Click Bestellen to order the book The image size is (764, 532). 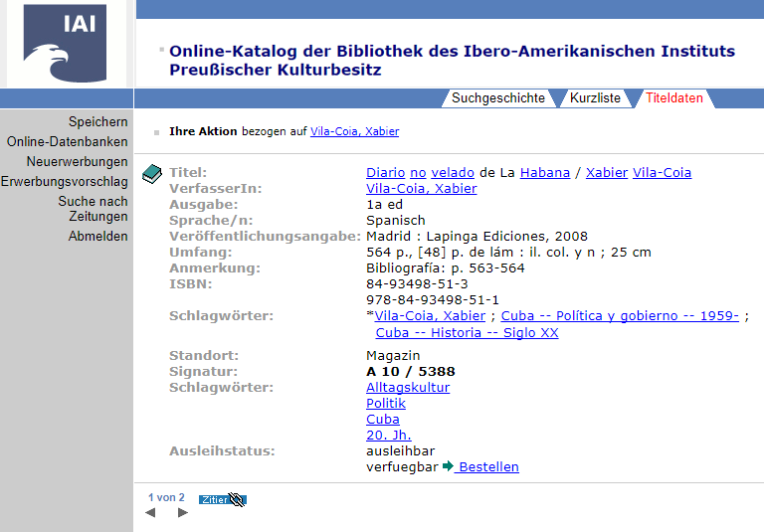pyautogui.click(x=488, y=466)
